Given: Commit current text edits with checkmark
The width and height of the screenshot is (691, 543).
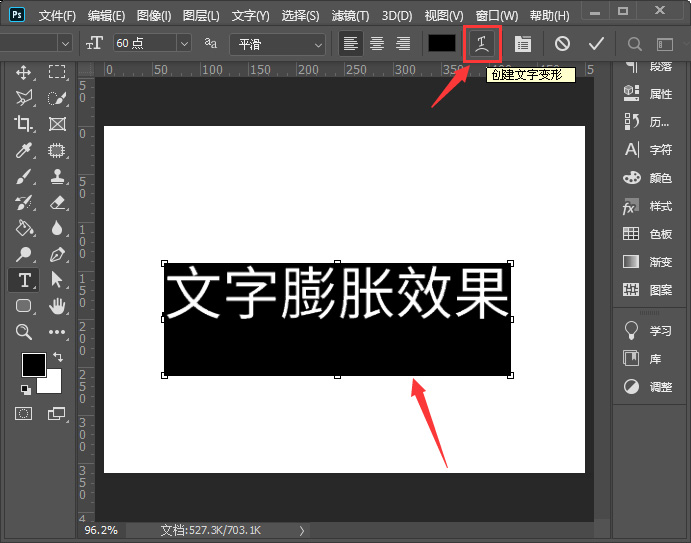Looking at the screenshot, I should (x=596, y=44).
